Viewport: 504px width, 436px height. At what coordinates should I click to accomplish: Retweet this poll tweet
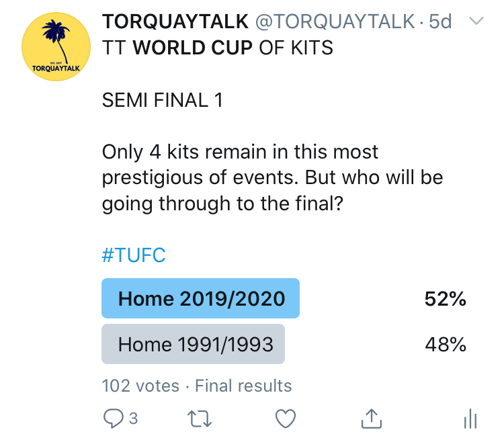pyautogui.click(x=198, y=419)
